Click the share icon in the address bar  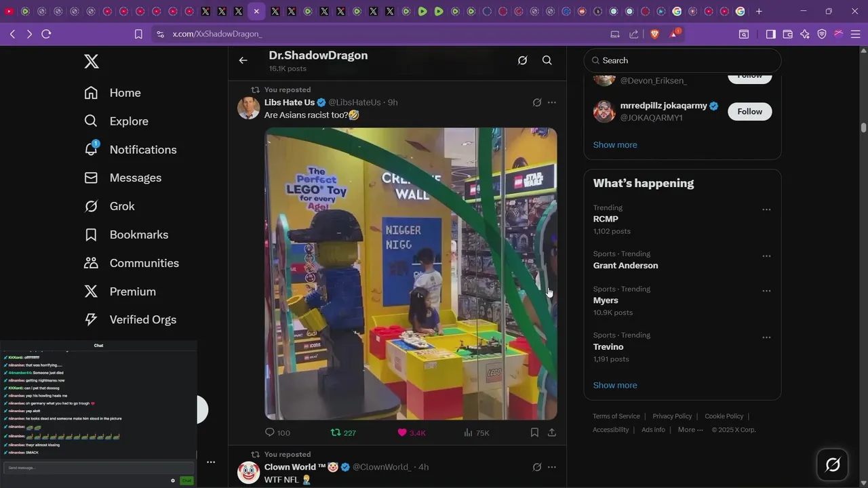tap(634, 34)
